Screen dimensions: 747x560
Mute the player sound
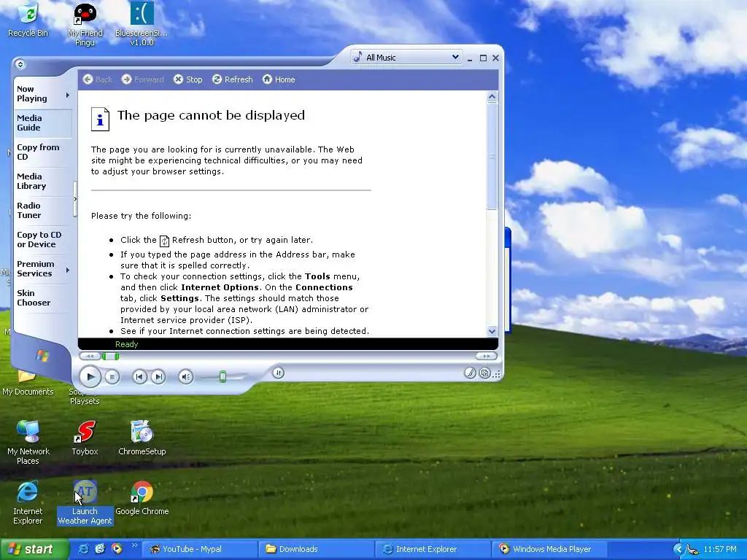coord(185,377)
